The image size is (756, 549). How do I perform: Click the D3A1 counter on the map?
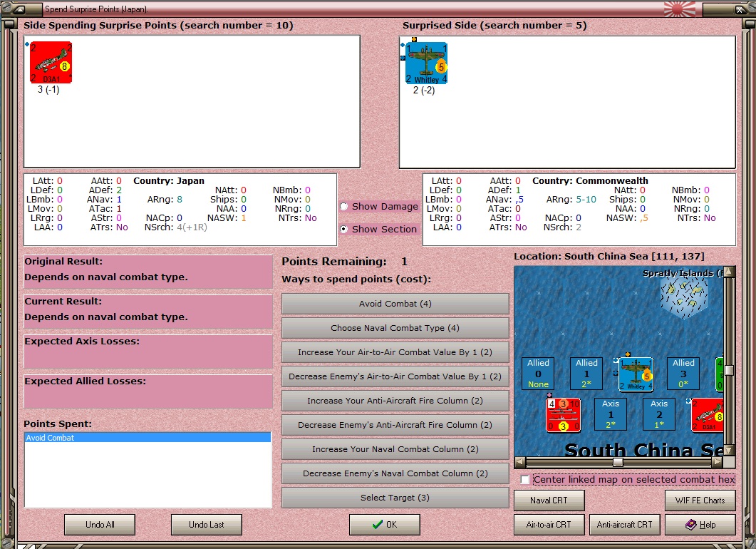[x=708, y=415]
